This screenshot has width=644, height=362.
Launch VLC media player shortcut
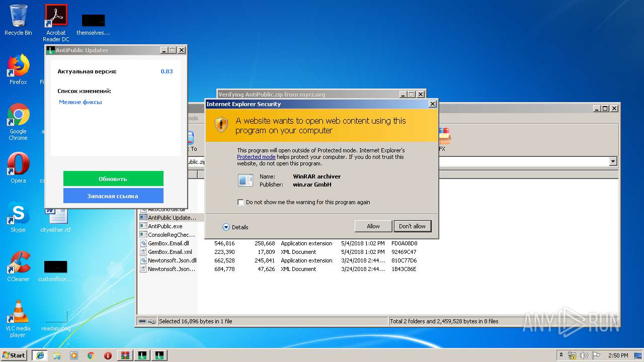(x=18, y=318)
